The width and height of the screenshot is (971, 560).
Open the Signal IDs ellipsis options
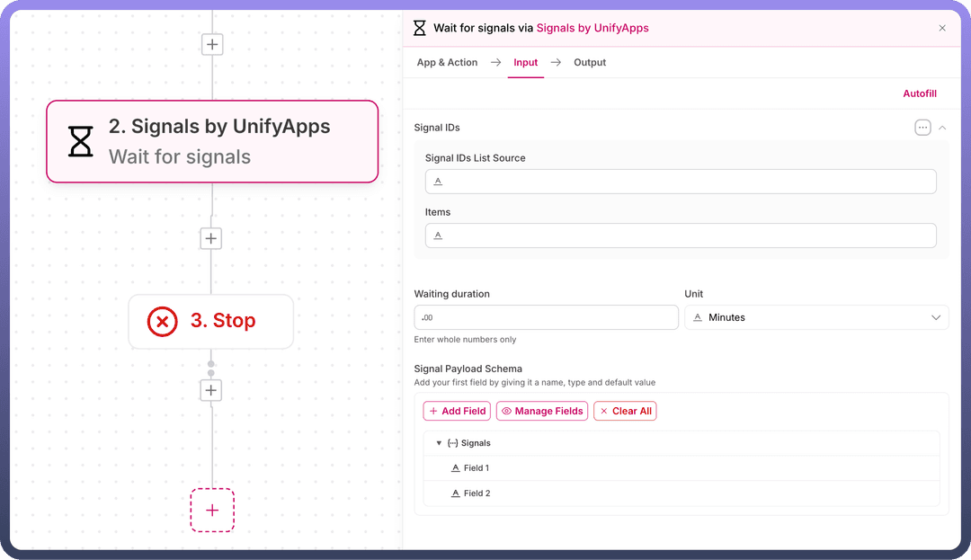[x=922, y=128]
